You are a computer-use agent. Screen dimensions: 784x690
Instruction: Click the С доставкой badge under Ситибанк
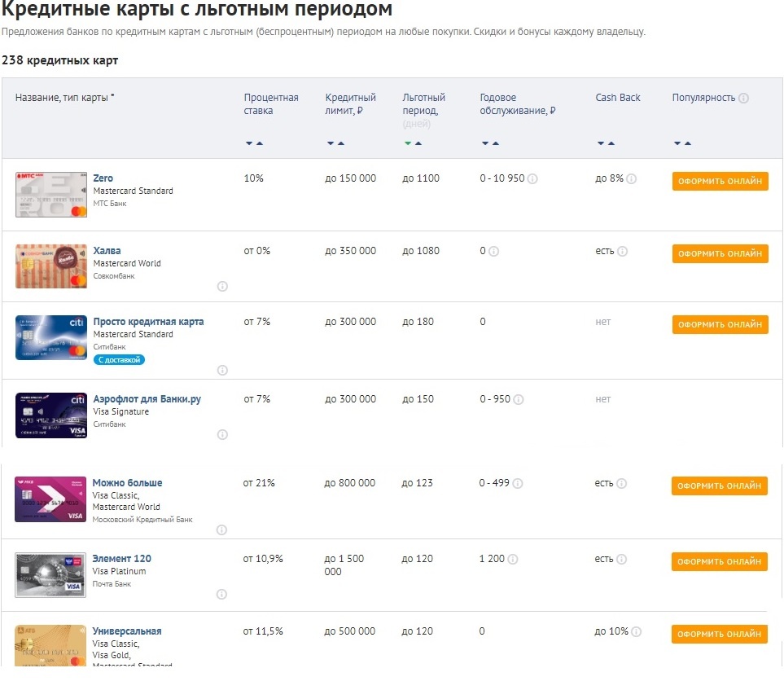pos(120,359)
